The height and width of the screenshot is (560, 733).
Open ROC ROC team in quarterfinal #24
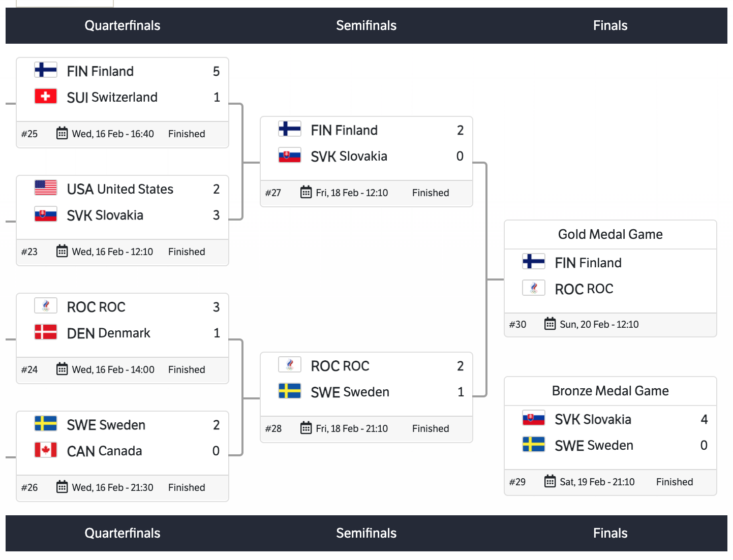96,307
